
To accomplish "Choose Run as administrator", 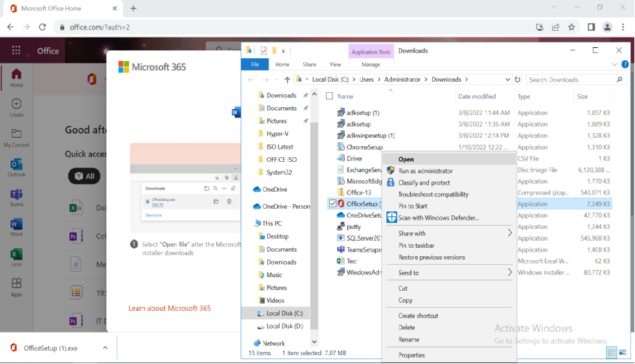I will [x=449, y=171].
